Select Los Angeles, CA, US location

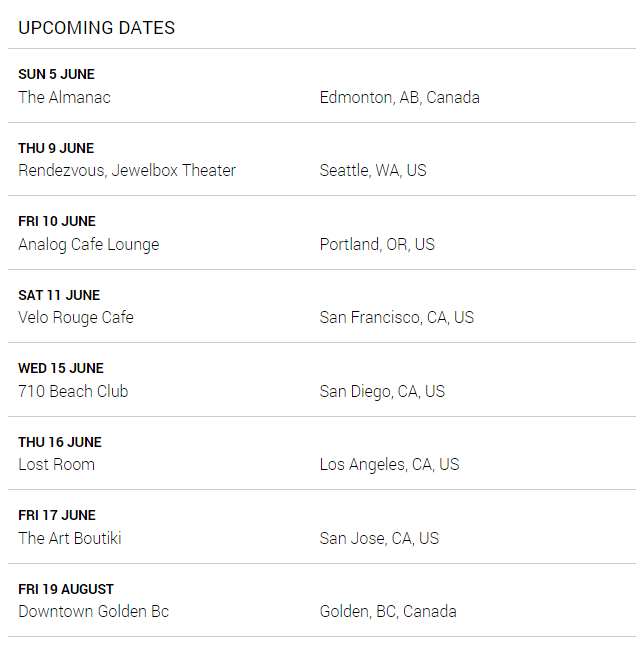point(389,464)
